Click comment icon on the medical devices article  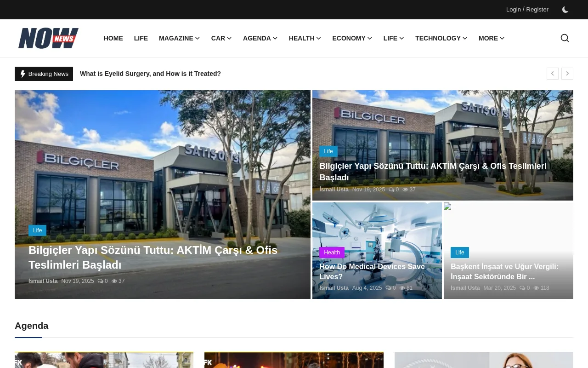(388, 288)
